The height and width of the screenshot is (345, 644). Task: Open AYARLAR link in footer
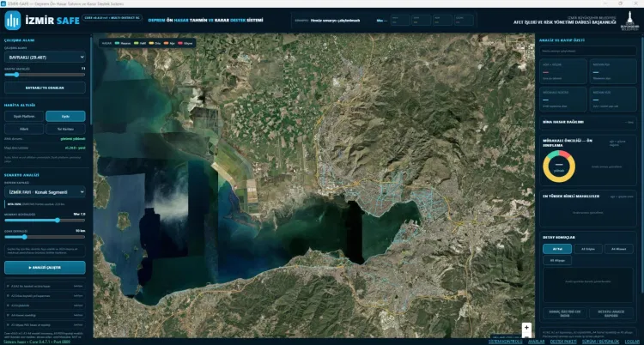[537, 342]
